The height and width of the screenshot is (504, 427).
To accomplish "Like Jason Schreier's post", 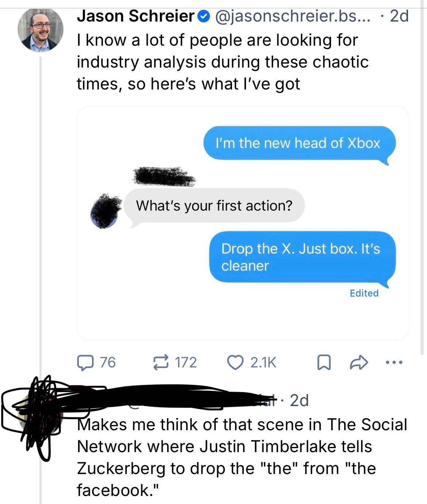I will coord(236,362).
